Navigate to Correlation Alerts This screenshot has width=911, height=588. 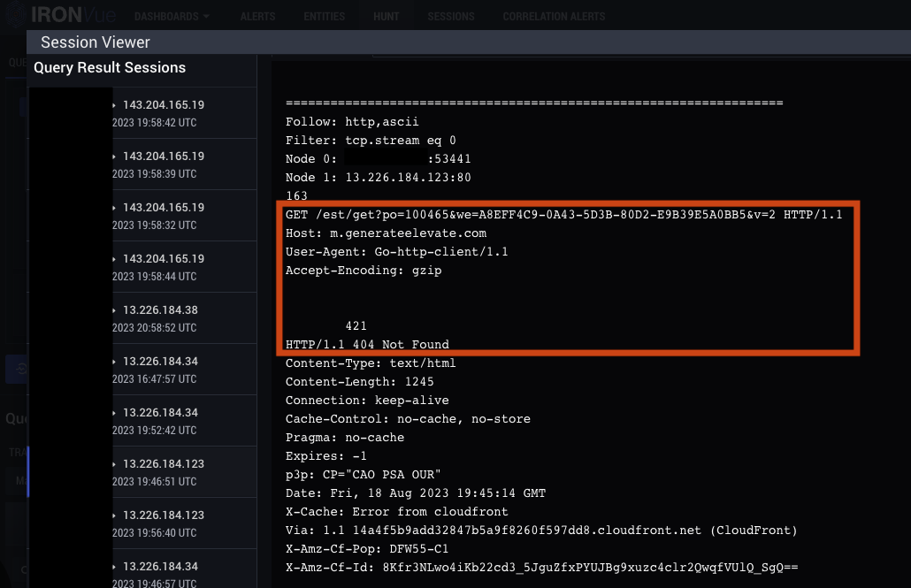pyautogui.click(x=554, y=17)
